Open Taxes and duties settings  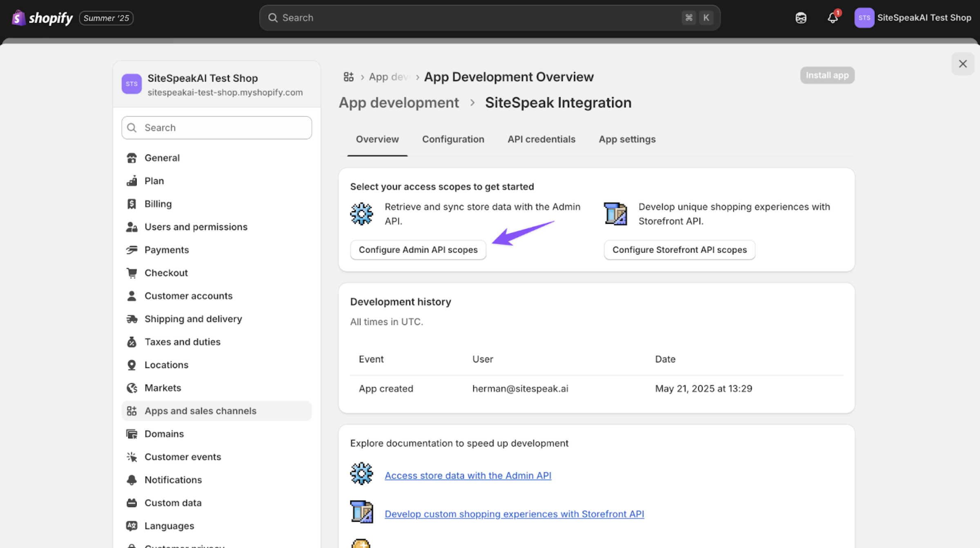182,342
